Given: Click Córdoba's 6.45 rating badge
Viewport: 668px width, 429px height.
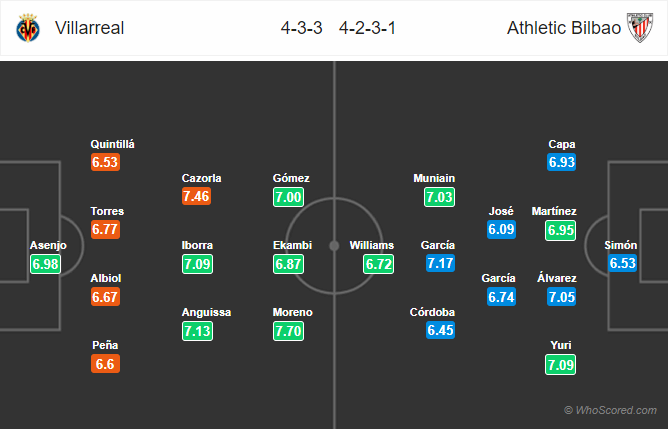Looking at the screenshot, I should coord(441,330).
